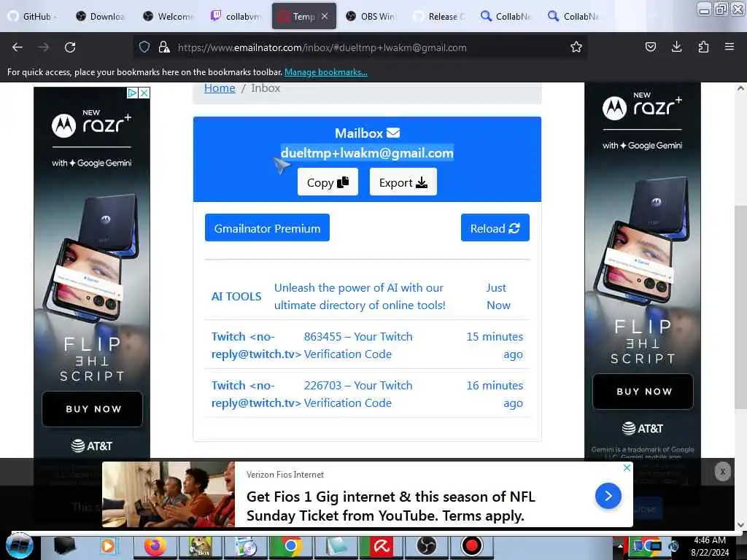Open the media player taskbar icon
747x560 pixels.
click(109, 546)
